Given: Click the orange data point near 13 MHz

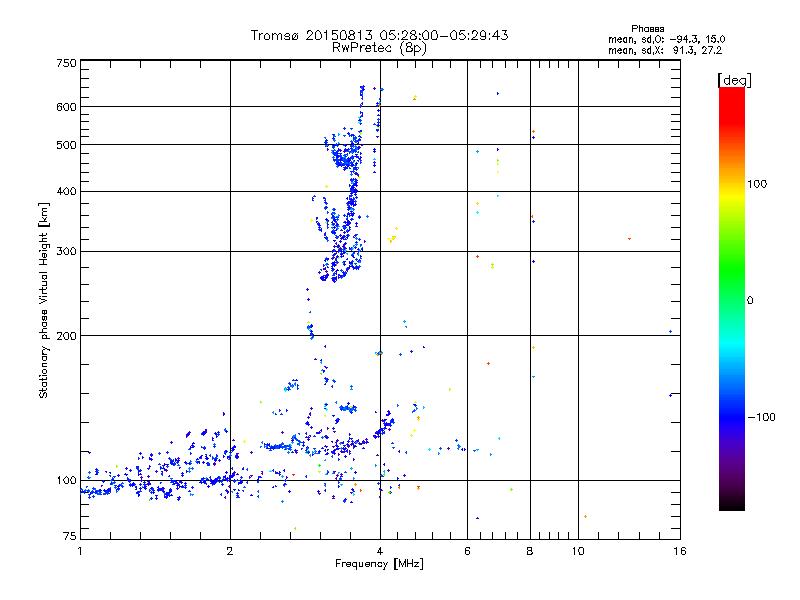Looking at the screenshot, I should point(629,239).
